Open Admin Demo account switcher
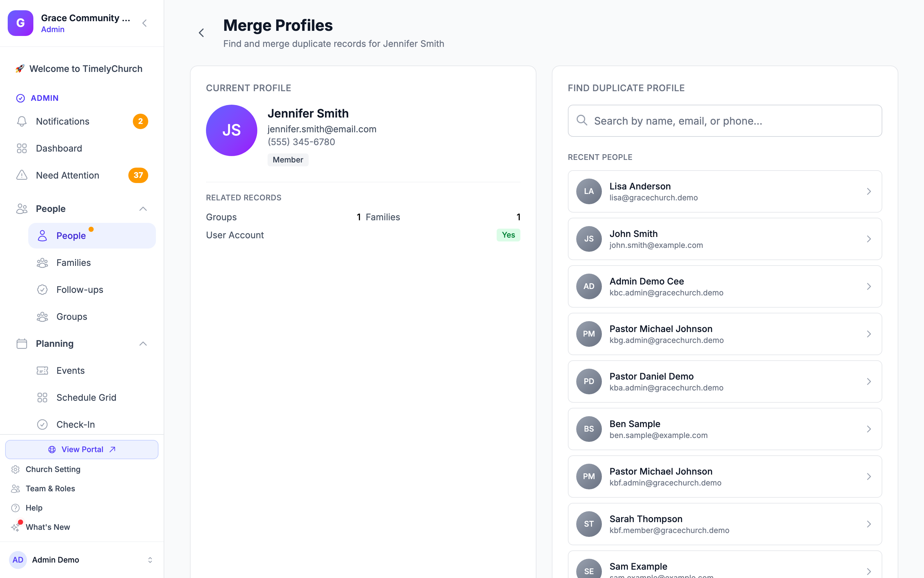The image size is (924, 578). coord(82,560)
